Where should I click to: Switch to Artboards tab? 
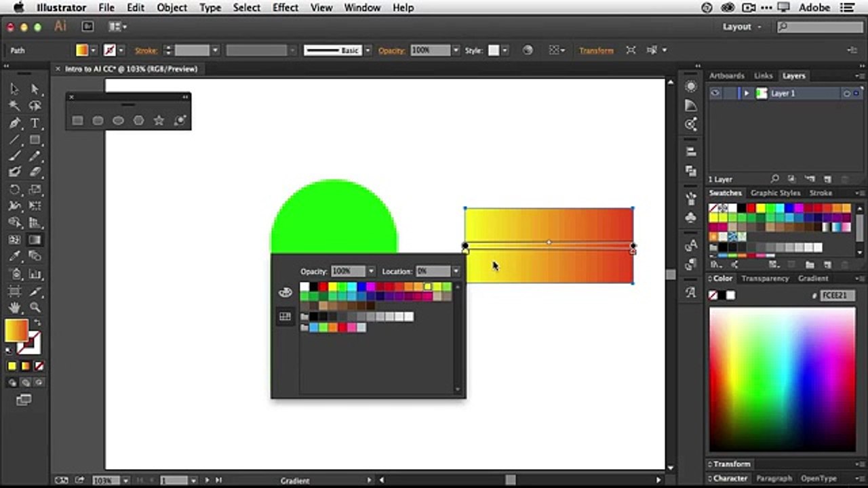(x=727, y=76)
